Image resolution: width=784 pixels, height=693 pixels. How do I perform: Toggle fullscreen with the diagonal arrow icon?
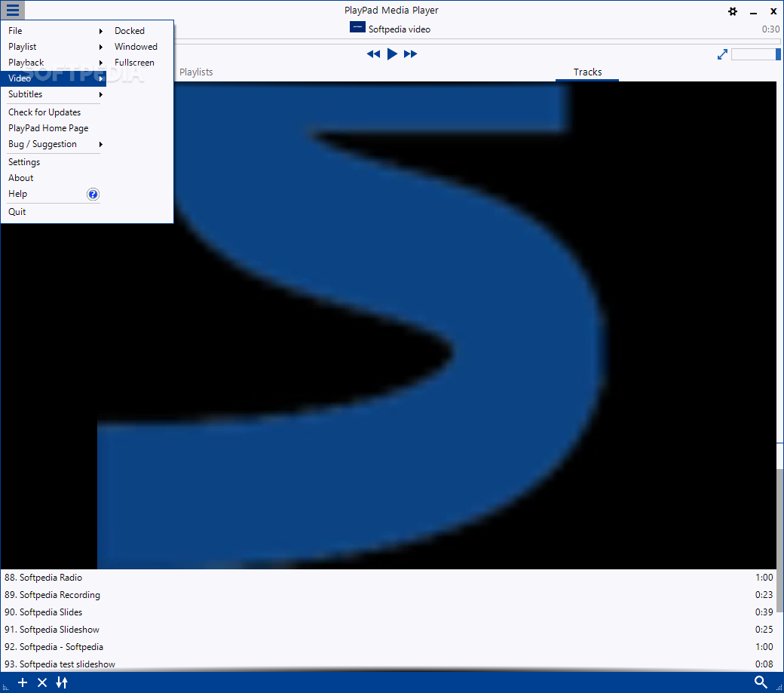[722, 54]
